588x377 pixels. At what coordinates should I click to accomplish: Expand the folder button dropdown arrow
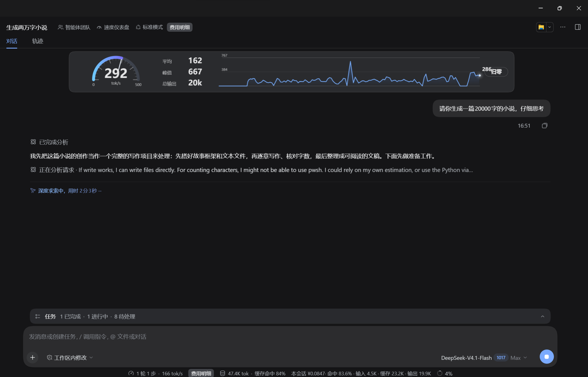[549, 27]
